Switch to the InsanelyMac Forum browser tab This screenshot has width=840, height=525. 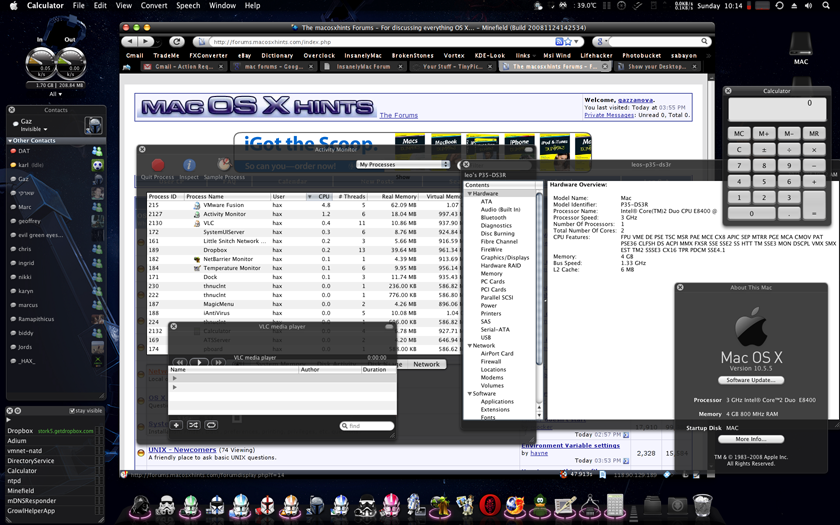363,66
